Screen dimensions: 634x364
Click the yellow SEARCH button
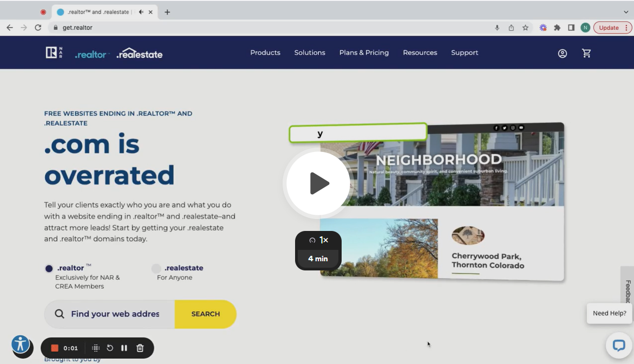click(x=205, y=314)
